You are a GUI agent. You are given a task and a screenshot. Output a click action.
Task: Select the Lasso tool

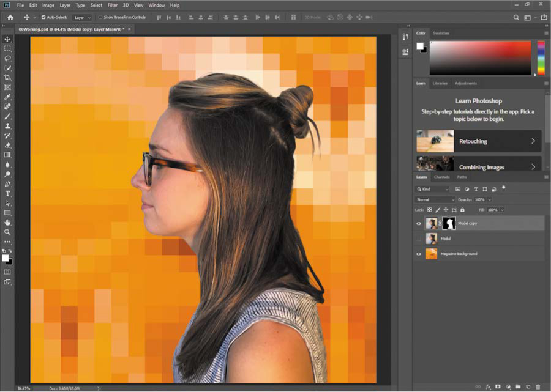[x=8, y=58]
